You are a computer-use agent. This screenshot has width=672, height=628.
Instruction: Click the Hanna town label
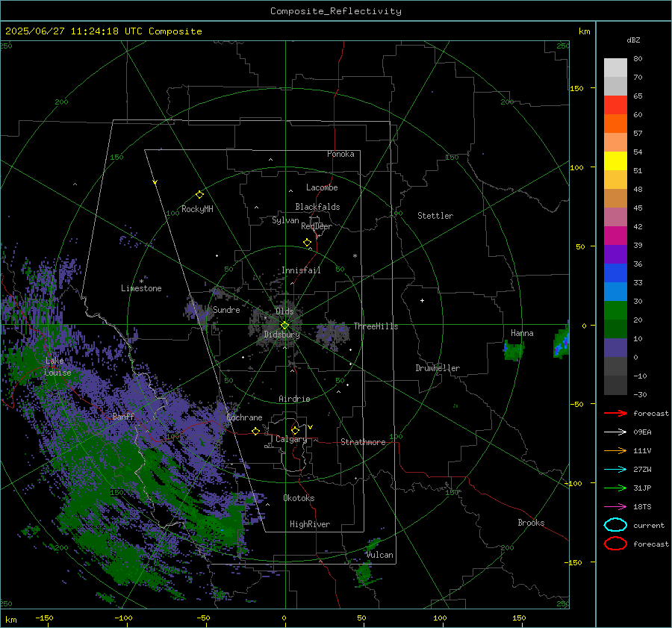pyautogui.click(x=522, y=333)
